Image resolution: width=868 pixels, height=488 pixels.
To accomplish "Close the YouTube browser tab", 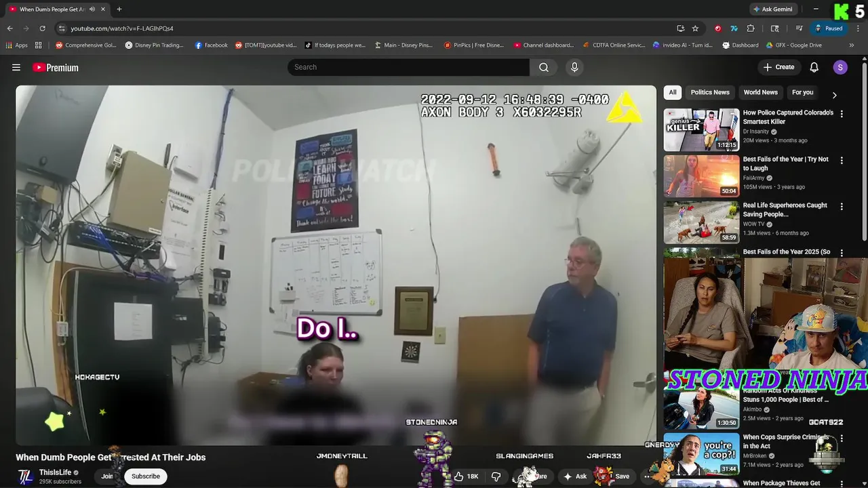I will point(104,9).
